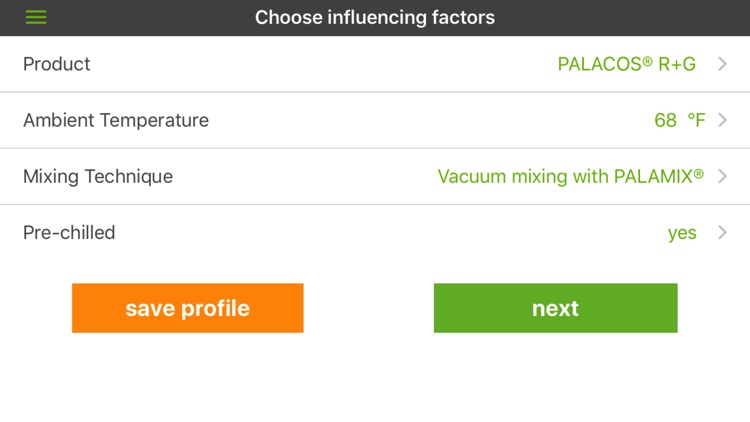Tap the Mixing Technique label
750x422 pixels.
tap(98, 176)
